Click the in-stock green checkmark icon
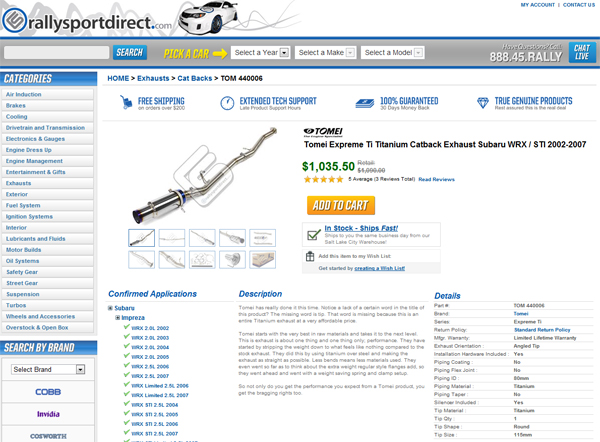The width and height of the screenshot is (600, 442). click(314, 234)
